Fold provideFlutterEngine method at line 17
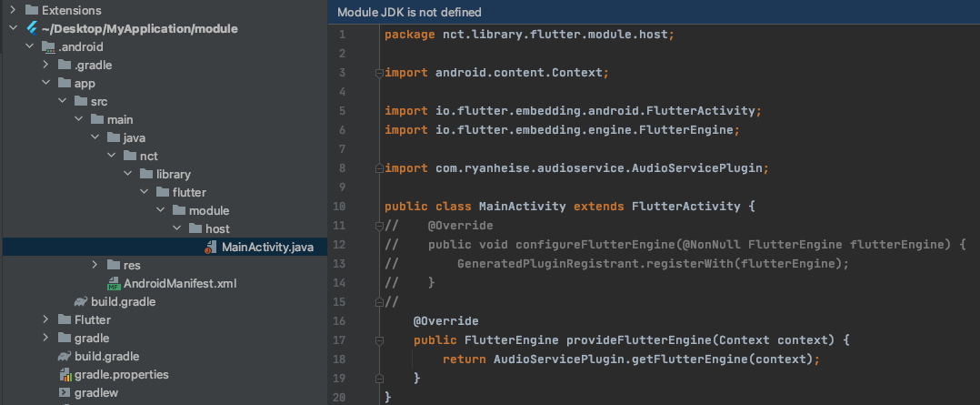 tap(378, 339)
